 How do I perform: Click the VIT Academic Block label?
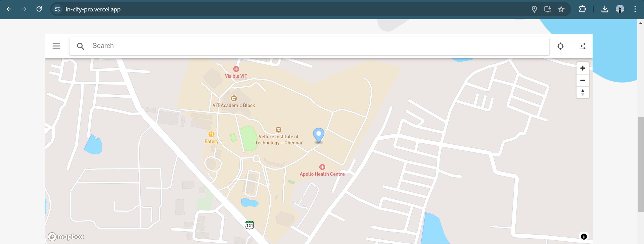click(x=234, y=105)
